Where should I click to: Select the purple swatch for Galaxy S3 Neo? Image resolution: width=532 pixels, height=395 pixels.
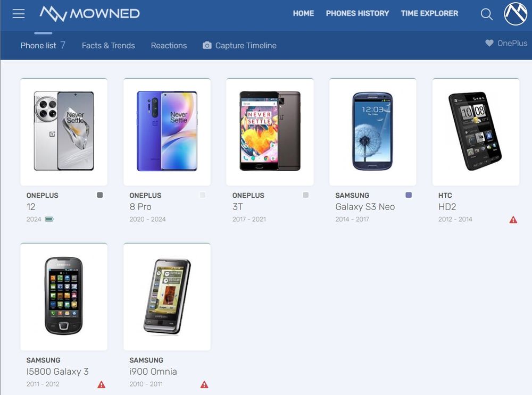tap(409, 195)
